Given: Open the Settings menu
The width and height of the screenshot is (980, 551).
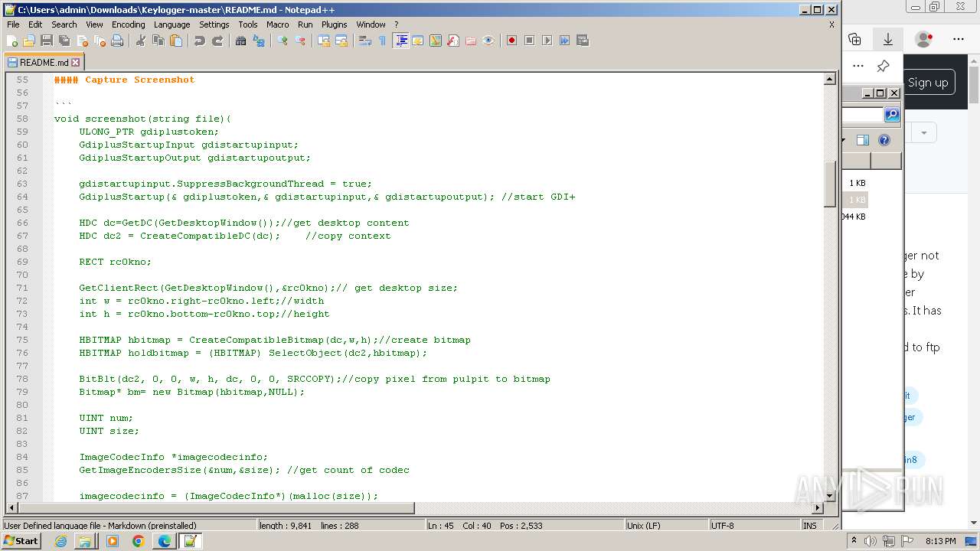Looking at the screenshot, I should click(x=214, y=24).
